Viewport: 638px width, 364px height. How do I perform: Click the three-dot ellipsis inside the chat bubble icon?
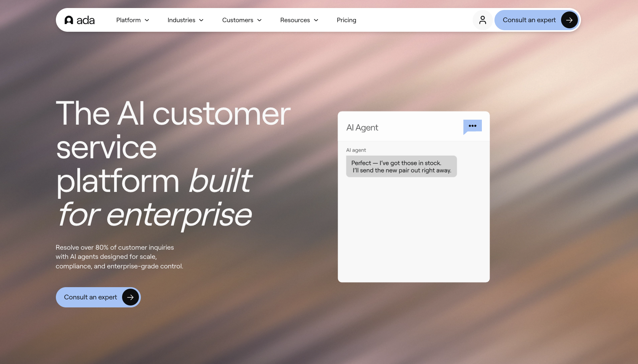(472, 126)
